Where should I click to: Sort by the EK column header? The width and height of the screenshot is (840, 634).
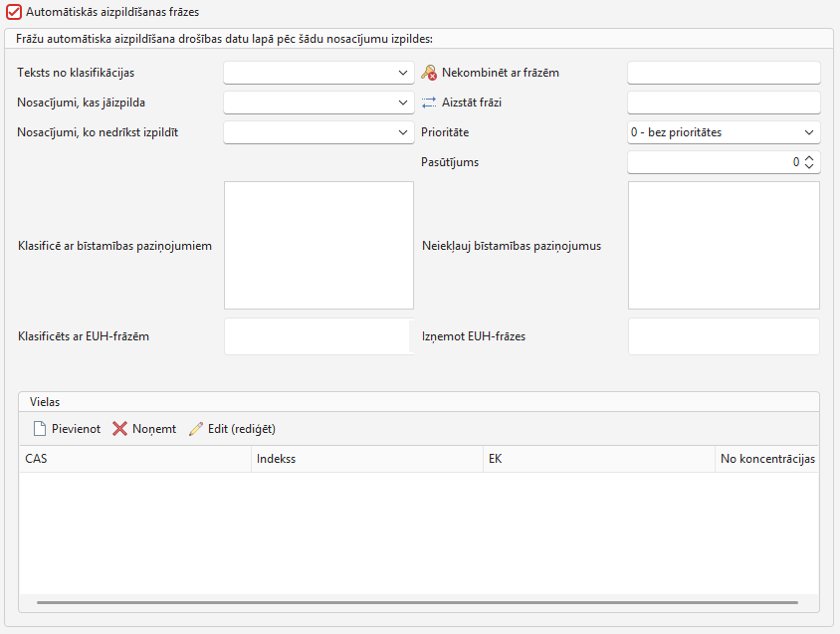click(x=599, y=459)
